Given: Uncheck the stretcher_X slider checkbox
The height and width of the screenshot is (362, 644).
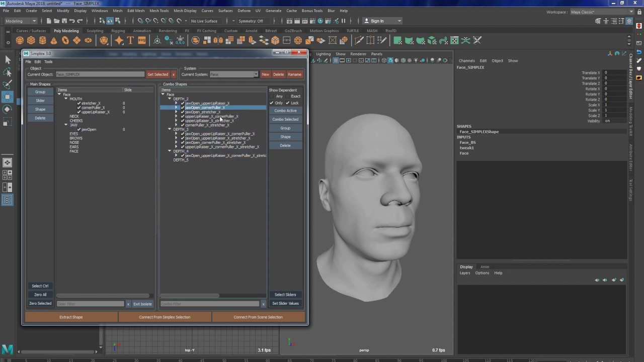Looking at the screenshot, I should click(x=79, y=103).
